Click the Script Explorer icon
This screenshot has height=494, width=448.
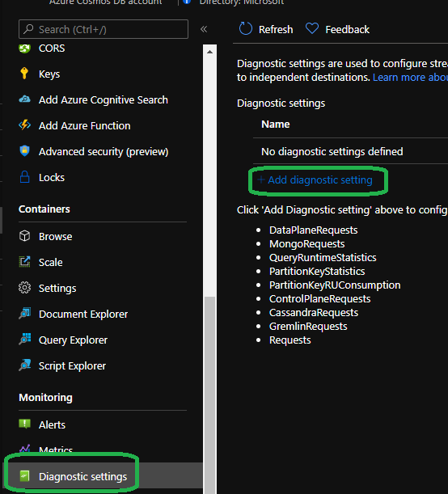(24, 365)
